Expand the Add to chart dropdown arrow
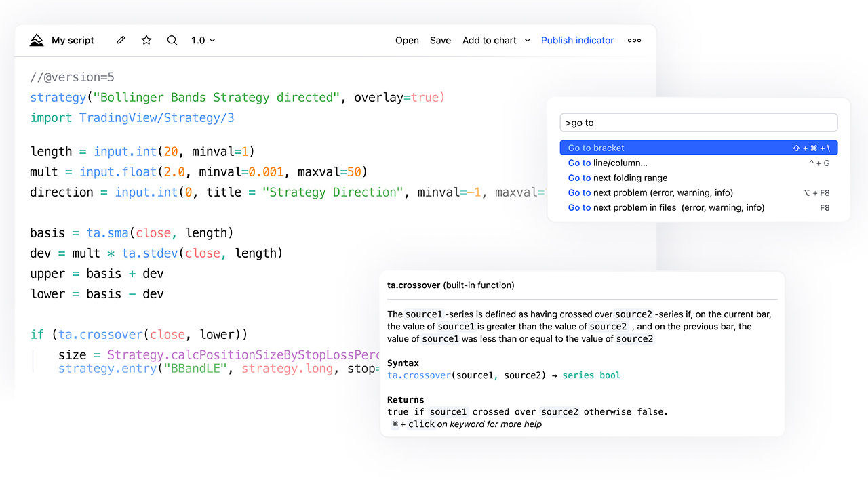This screenshot has height=488, width=868. pos(528,41)
